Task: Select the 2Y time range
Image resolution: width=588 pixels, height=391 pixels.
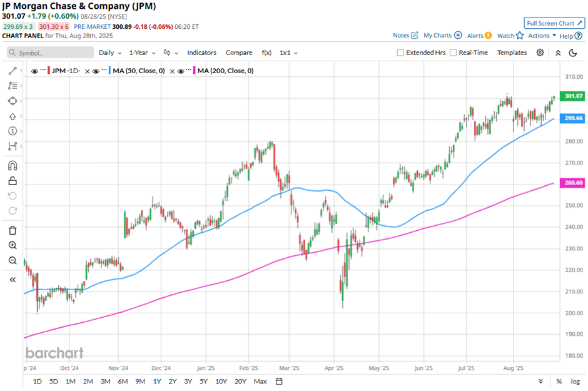Action: (173, 382)
